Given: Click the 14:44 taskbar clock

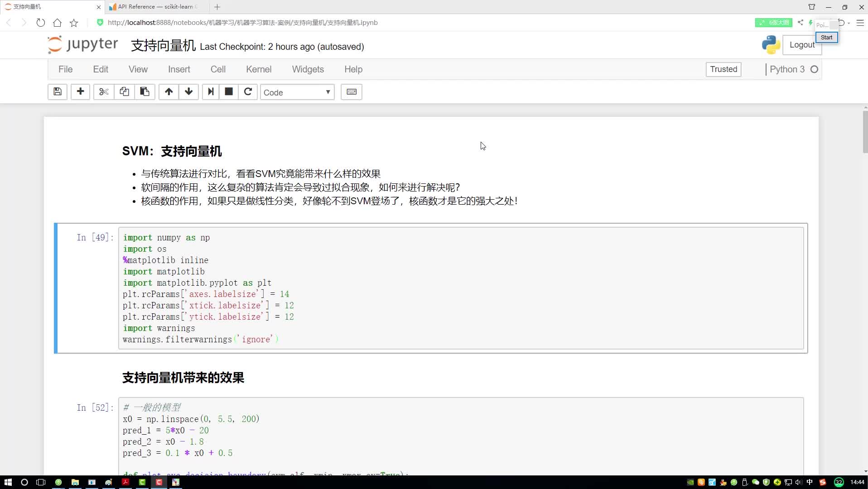Looking at the screenshot, I should pos(857,482).
